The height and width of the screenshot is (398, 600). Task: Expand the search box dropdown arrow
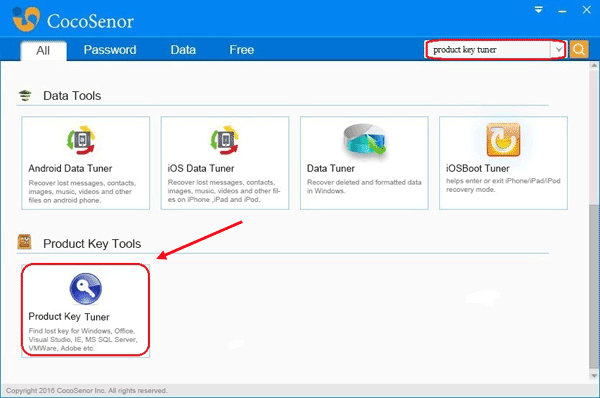pos(559,49)
